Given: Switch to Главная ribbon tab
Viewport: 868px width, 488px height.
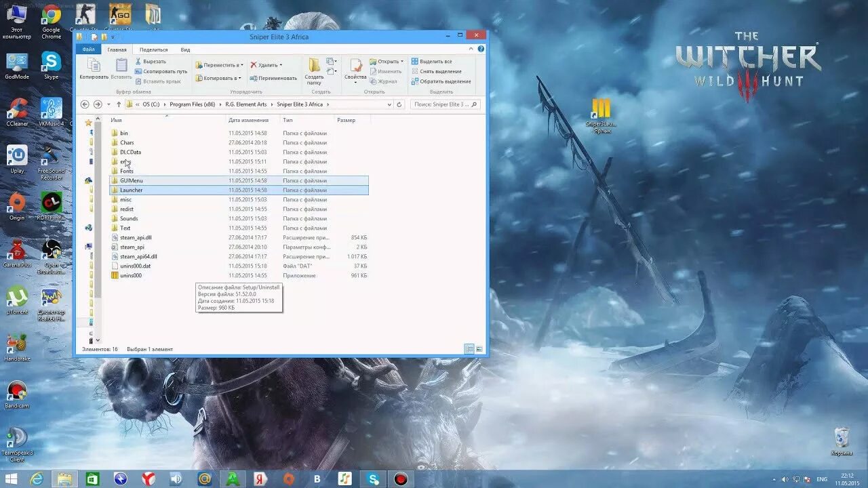Looking at the screenshot, I should (117, 49).
